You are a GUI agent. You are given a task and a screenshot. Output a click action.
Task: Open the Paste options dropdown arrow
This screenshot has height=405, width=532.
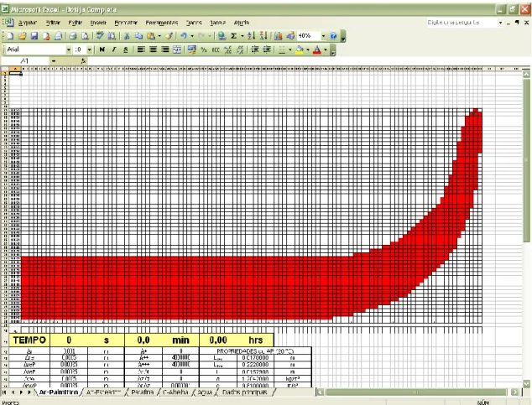pyautogui.click(x=159, y=36)
